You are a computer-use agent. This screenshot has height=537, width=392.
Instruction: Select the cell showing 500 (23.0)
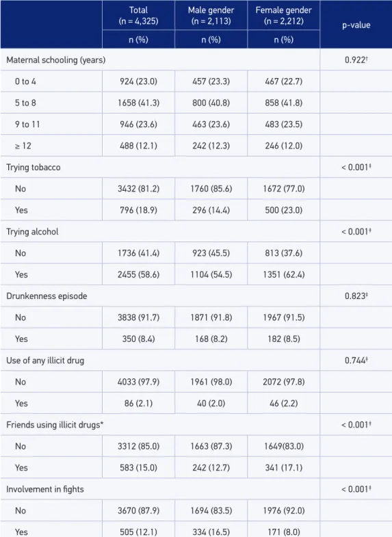(x=283, y=210)
